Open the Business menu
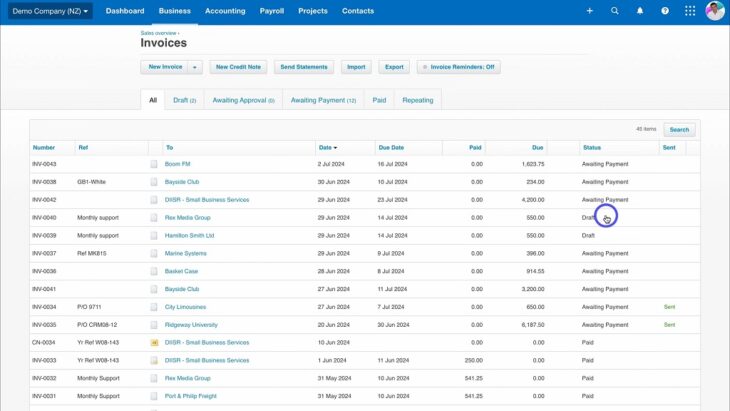This screenshot has height=411, width=730. pyautogui.click(x=175, y=11)
